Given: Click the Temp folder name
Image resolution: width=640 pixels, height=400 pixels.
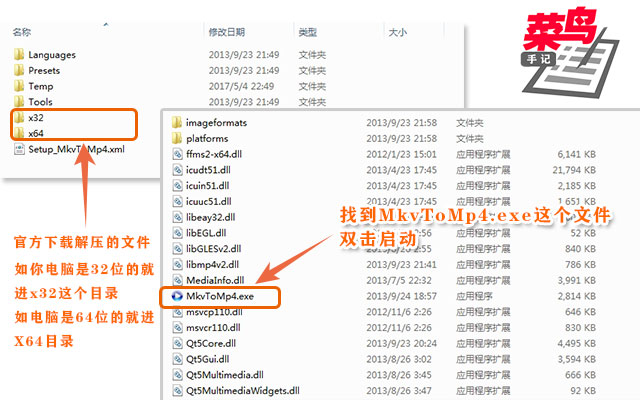Looking at the screenshot, I should pyautogui.click(x=41, y=86).
